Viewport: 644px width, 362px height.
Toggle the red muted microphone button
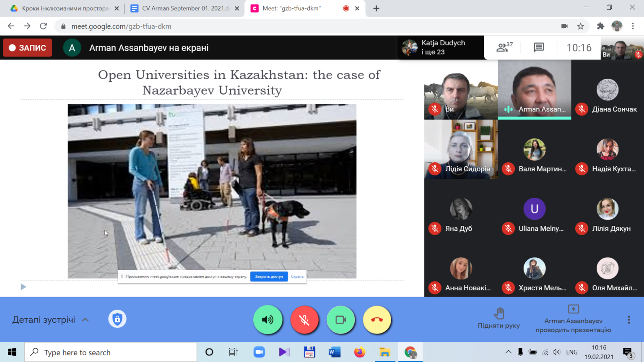coord(304,320)
